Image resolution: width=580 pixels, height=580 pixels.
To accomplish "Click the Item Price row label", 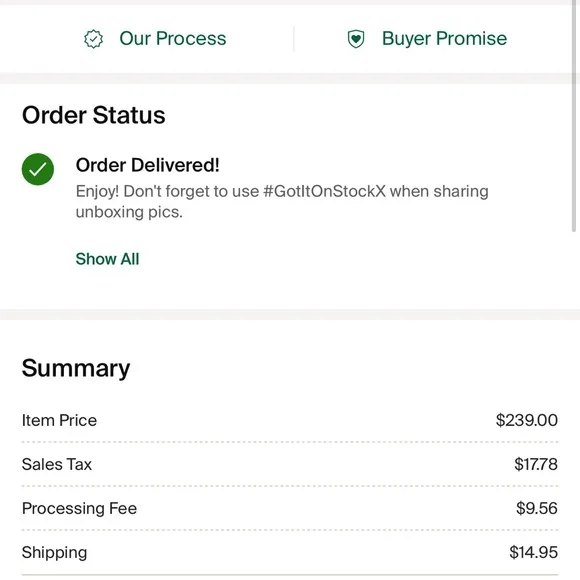I will point(59,420).
